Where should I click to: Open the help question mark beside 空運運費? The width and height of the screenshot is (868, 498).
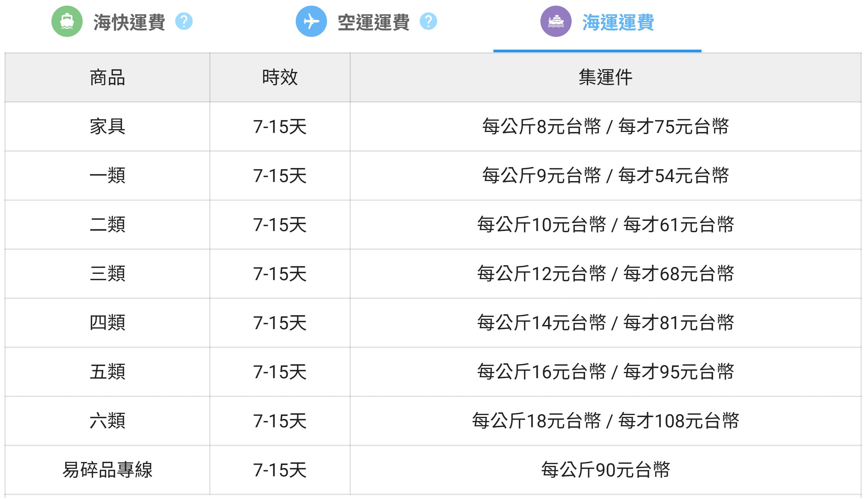(428, 21)
